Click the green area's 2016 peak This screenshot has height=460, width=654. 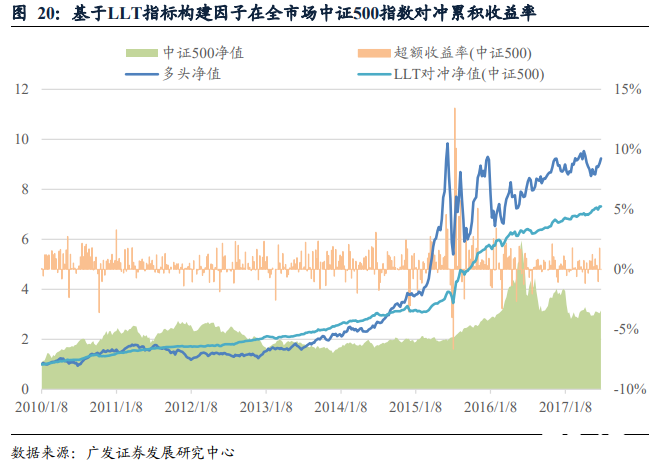coord(521,244)
